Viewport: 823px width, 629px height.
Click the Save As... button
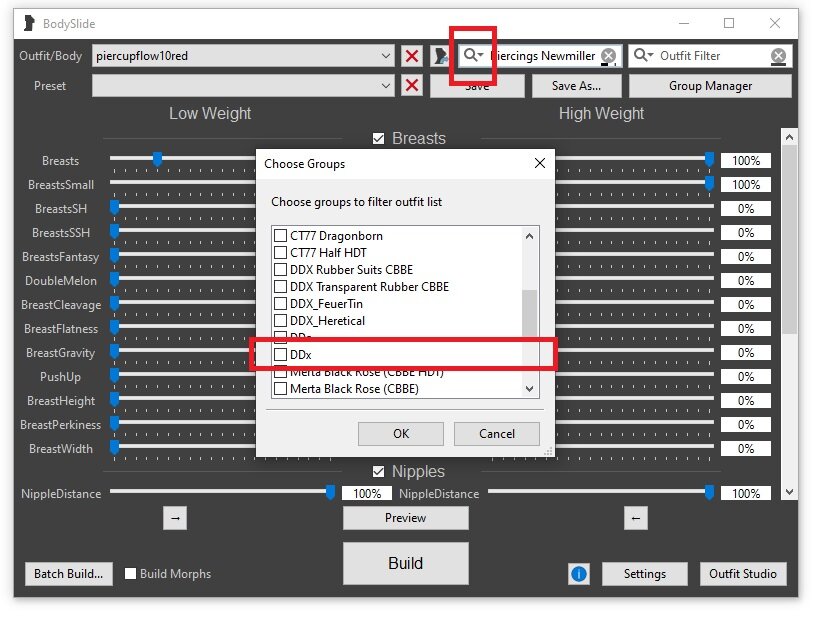point(576,86)
